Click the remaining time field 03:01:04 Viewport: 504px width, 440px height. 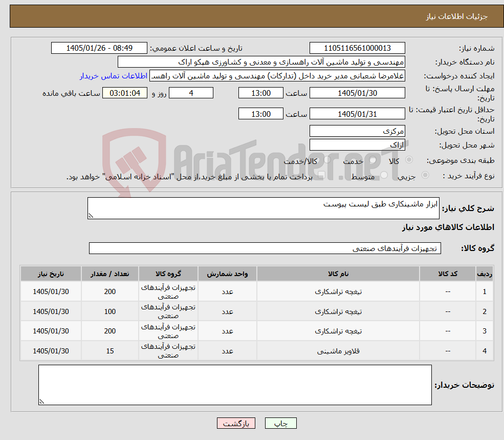[125, 93]
